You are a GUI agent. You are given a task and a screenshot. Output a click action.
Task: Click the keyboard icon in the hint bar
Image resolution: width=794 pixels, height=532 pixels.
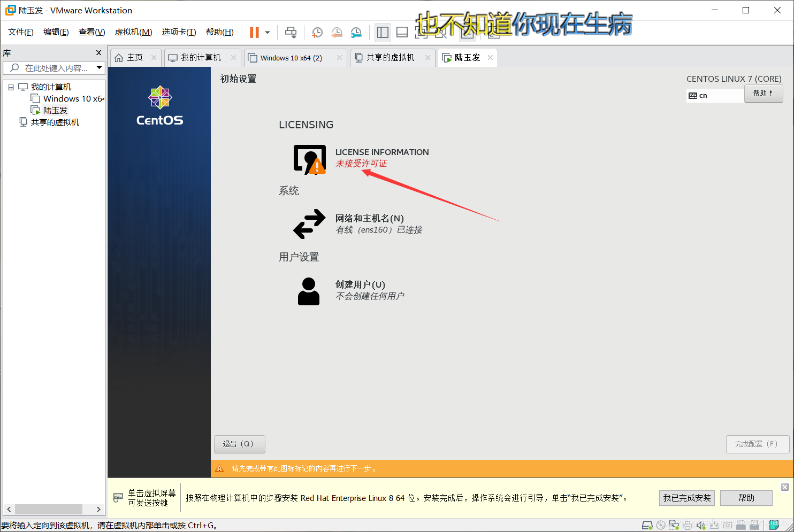click(118, 498)
